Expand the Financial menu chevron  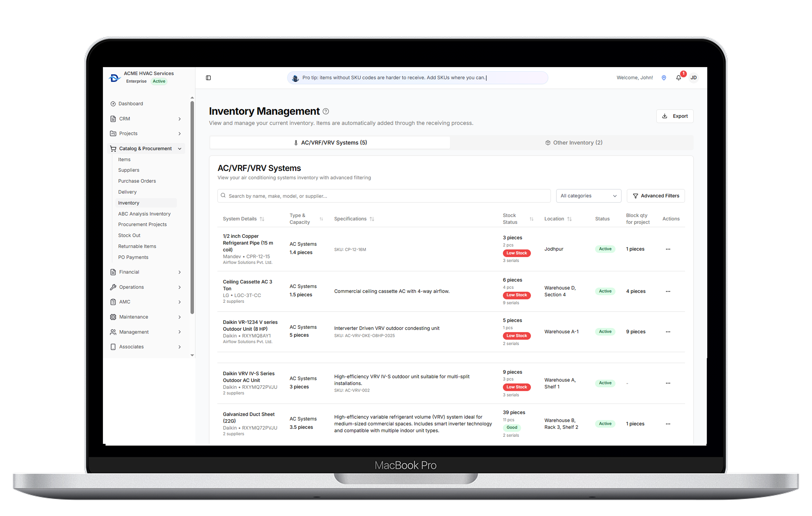[180, 272]
